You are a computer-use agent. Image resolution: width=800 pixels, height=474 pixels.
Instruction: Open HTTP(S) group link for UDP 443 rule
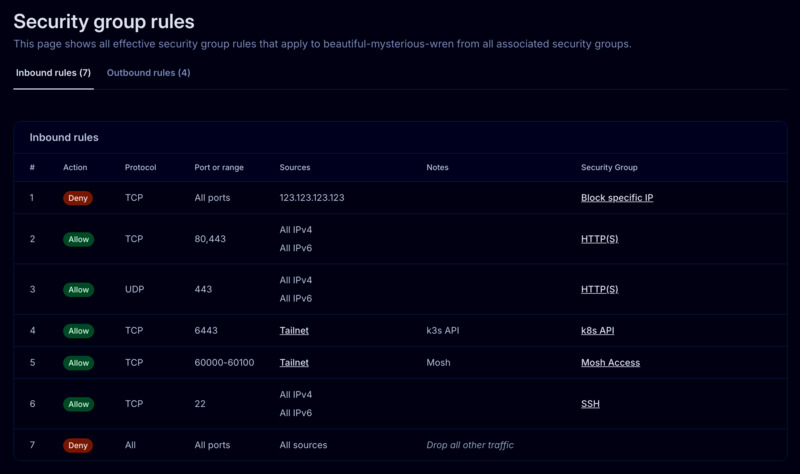pyautogui.click(x=599, y=290)
